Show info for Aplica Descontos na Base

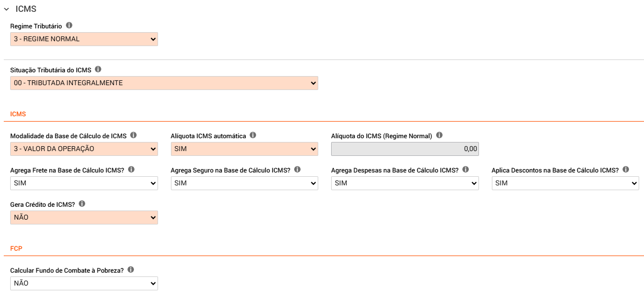pos(626,169)
